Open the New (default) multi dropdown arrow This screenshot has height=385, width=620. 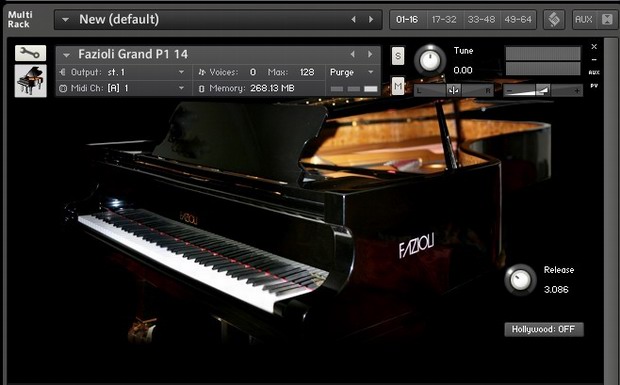65,19
